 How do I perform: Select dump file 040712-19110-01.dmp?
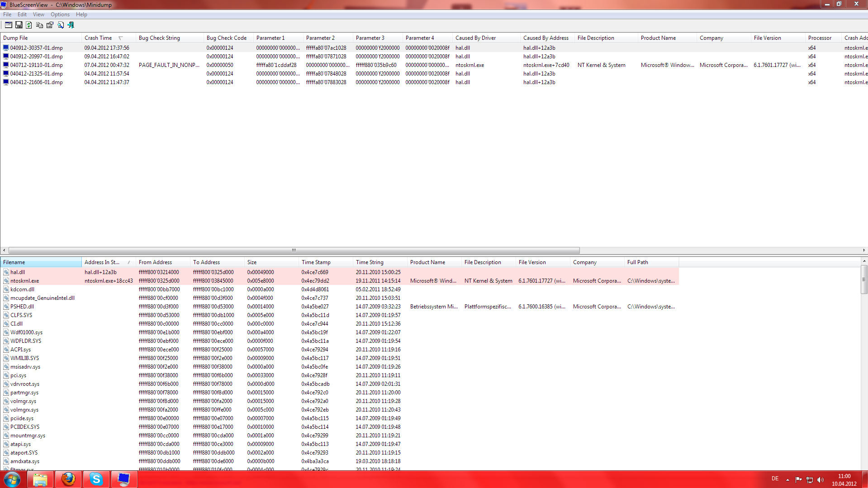[x=36, y=65]
